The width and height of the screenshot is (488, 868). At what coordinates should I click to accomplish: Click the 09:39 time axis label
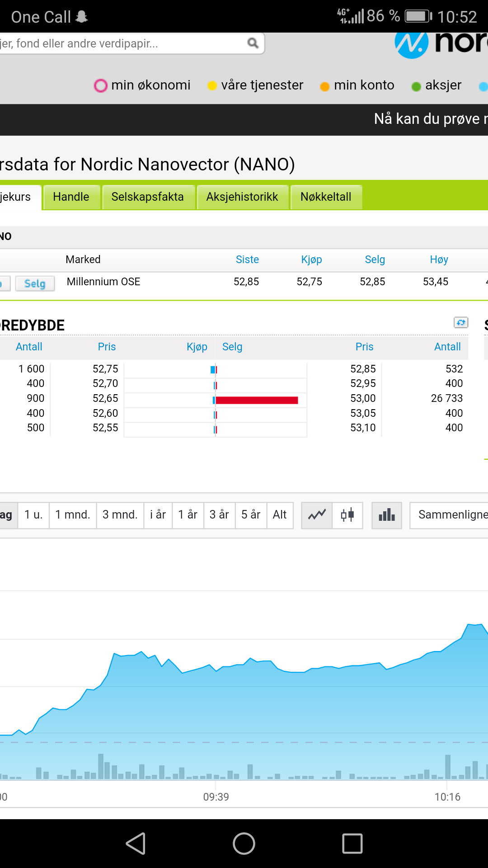pos(216,797)
